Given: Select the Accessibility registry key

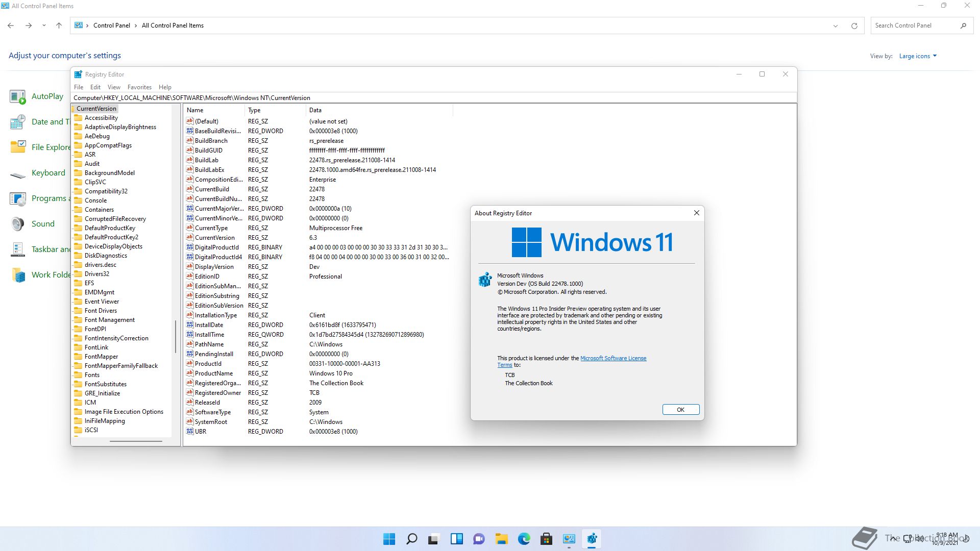Looking at the screenshot, I should [x=101, y=118].
